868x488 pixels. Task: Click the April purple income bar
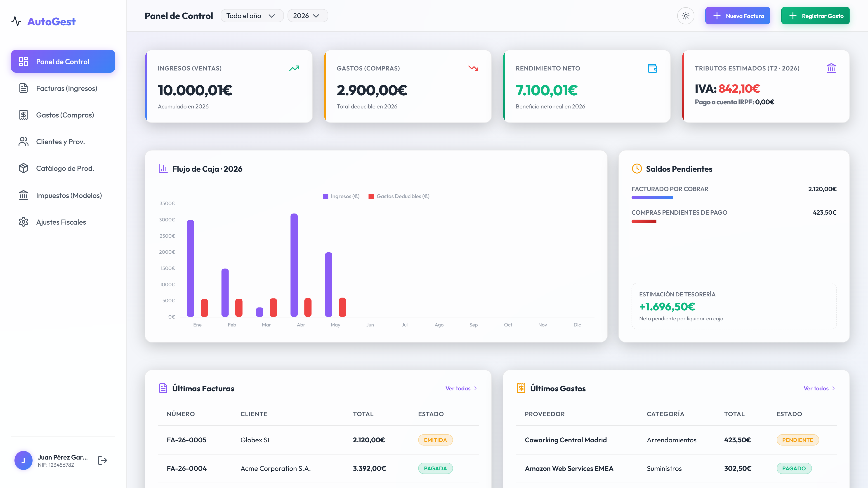(x=294, y=265)
